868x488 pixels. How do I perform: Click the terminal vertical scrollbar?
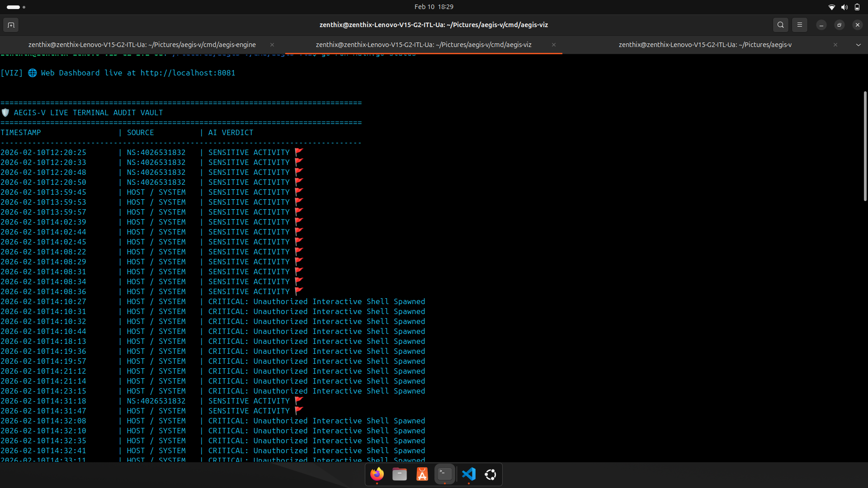coord(865,146)
